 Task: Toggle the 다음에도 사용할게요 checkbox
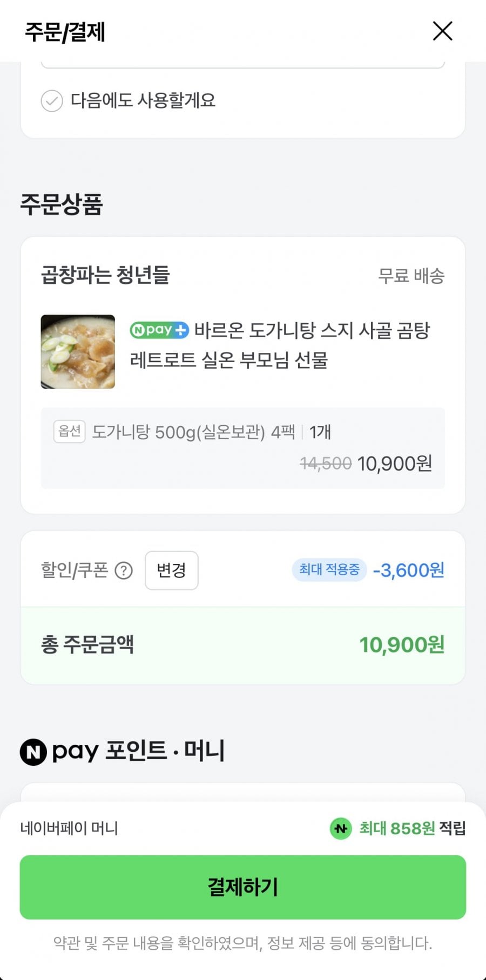[x=52, y=101]
